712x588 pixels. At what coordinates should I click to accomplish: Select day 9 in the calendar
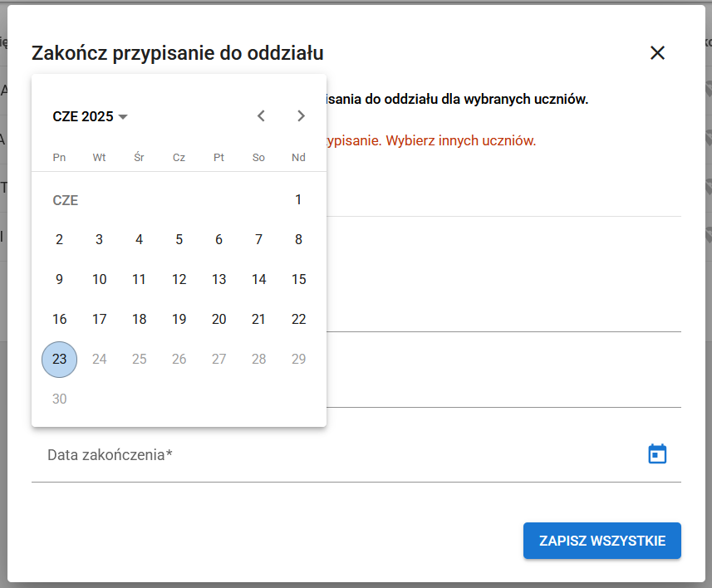59,280
